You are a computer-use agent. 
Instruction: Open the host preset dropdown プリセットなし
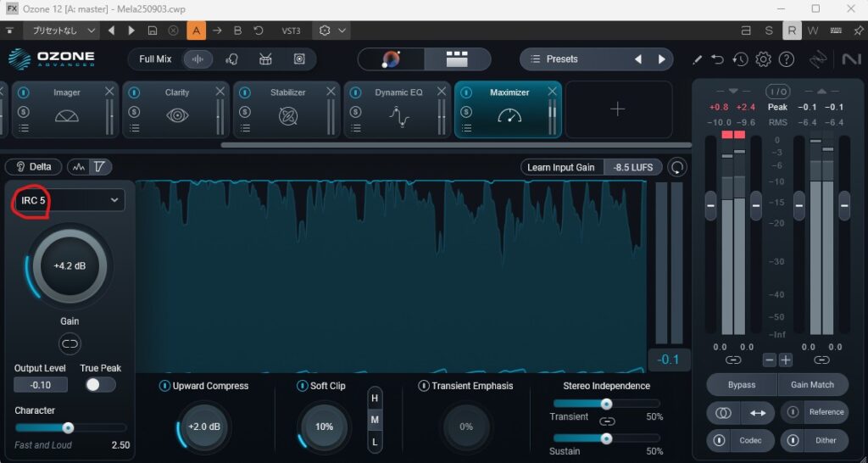click(61, 31)
